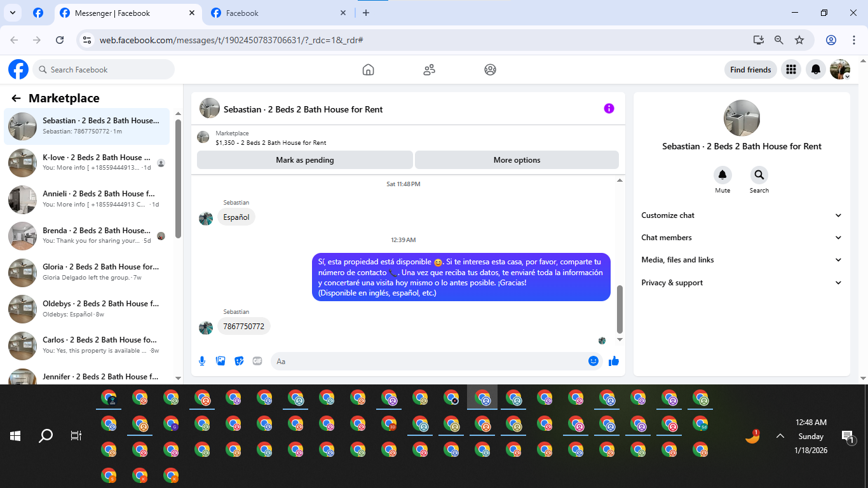Search in conversation using magnifier icon
This screenshot has height=488, width=868.
tap(759, 175)
